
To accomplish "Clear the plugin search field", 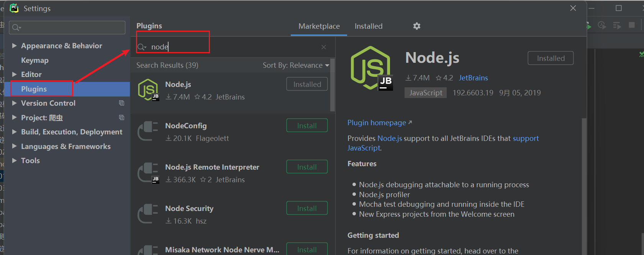I will (x=324, y=47).
